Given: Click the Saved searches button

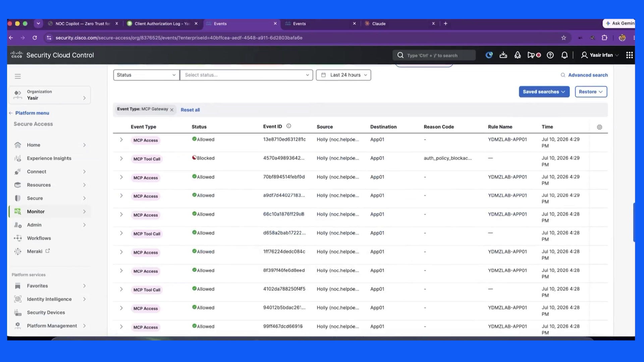Looking at the screenshot, I should click(x=544, y=92).
